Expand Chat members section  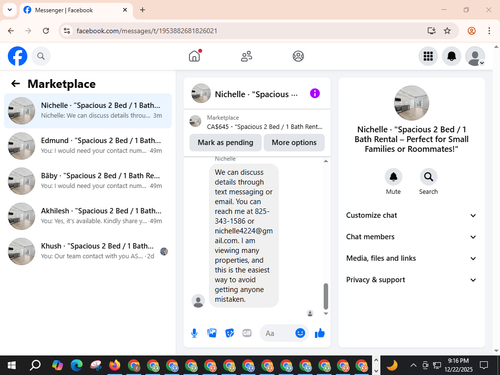tap(411, 237)
